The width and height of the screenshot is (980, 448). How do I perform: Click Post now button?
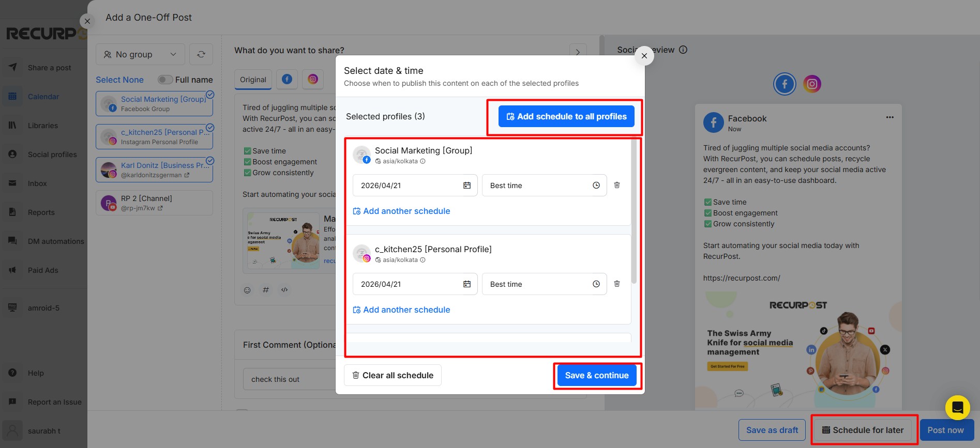click(x=945, y=430)
